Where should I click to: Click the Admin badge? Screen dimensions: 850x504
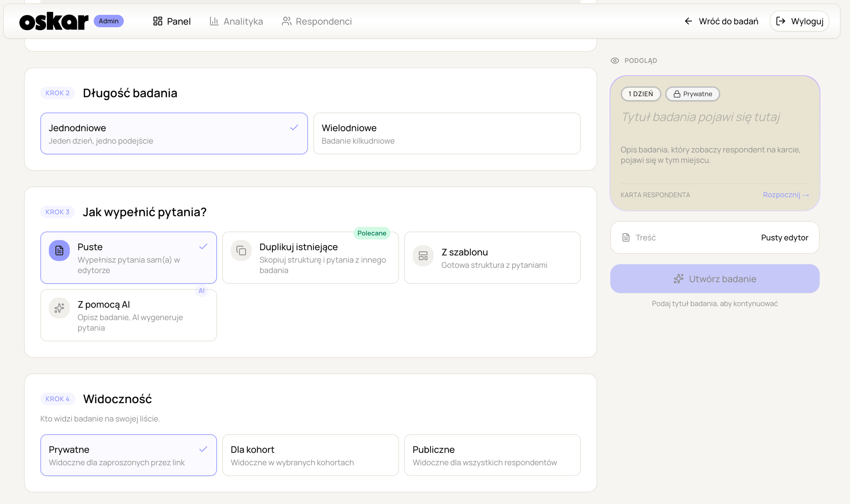pyautogui.click(x=109, y=21)
